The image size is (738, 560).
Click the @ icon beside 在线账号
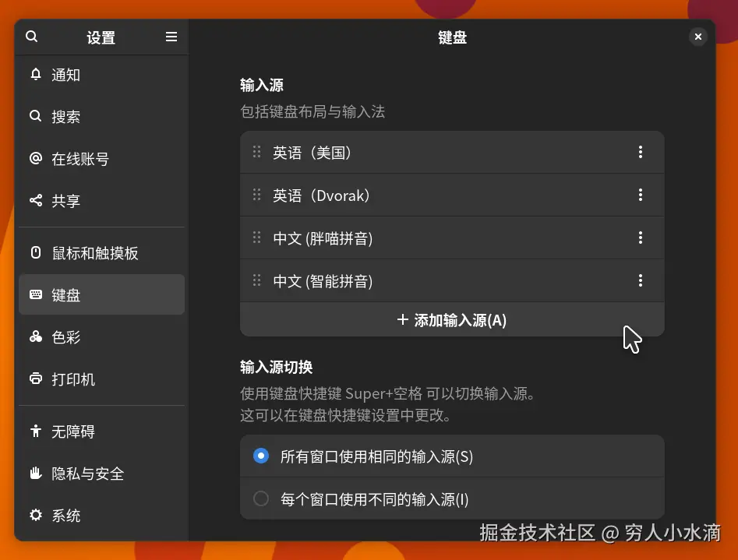(36, 158)
